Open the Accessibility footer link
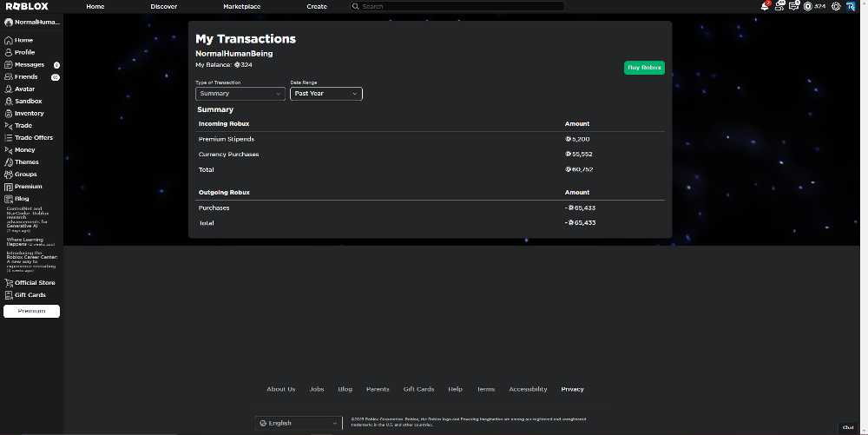868x435 pixels. pos(528,389)
